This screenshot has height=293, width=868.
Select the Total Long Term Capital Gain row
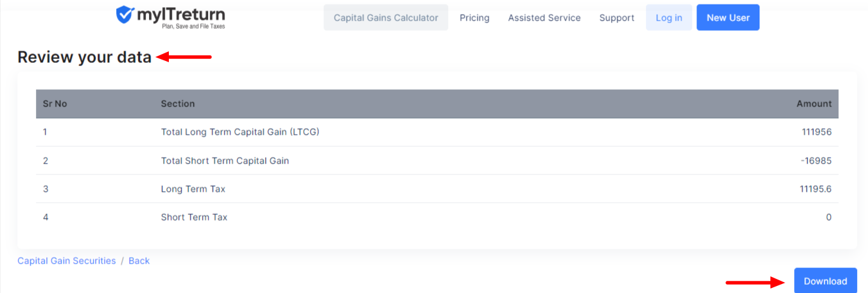click(x=437, y=132)
